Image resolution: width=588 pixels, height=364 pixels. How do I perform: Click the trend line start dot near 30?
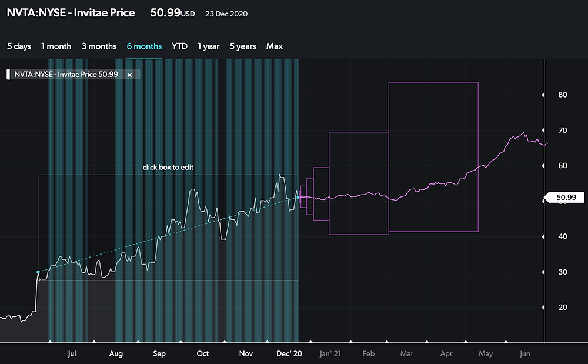pos(38,272)
